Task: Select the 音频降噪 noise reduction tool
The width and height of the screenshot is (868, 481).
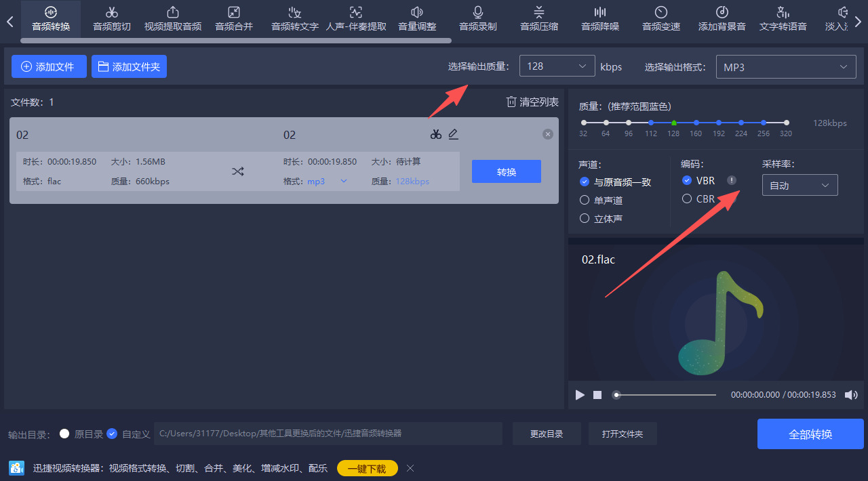Action: pyautogui.click(x=600, y=18)
